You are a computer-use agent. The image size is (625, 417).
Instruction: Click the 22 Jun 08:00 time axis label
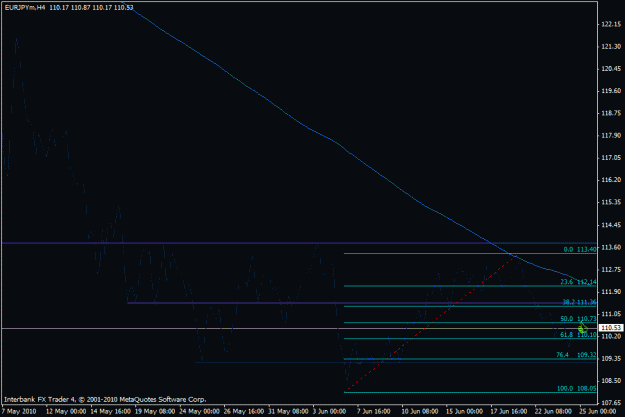(553, 411)
